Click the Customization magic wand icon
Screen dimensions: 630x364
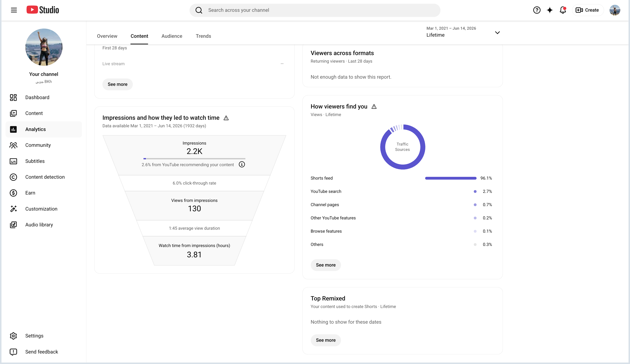13,209
